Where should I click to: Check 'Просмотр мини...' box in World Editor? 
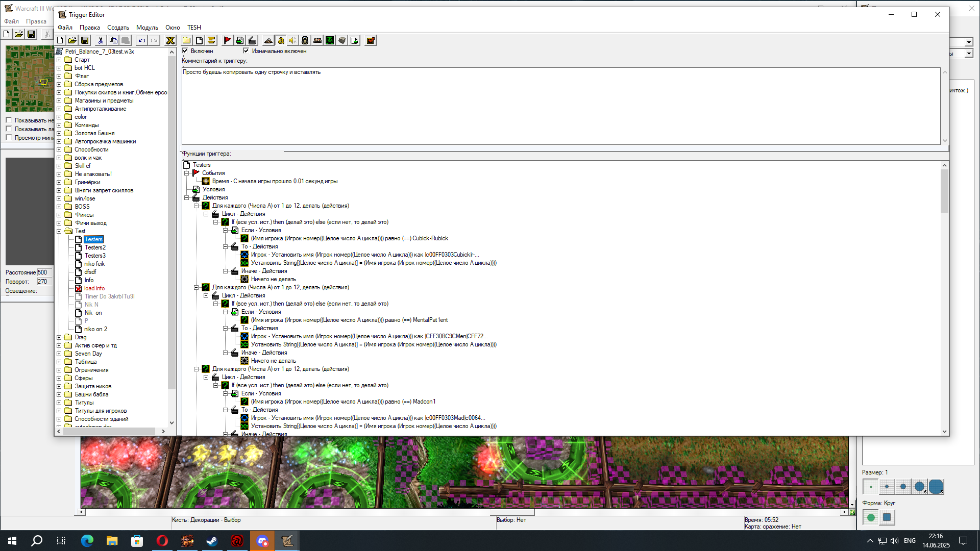pyautogui.click(x=9, y=138)
